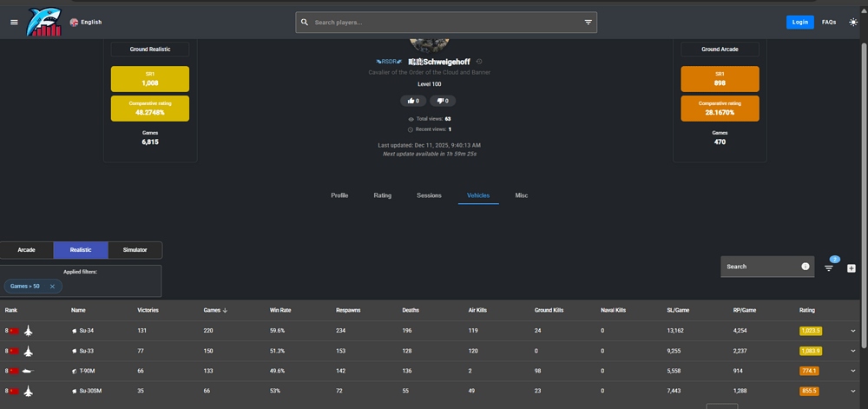Click the shark site logo
The height and width of the screenshot is (409, 868).
(45, 22)
